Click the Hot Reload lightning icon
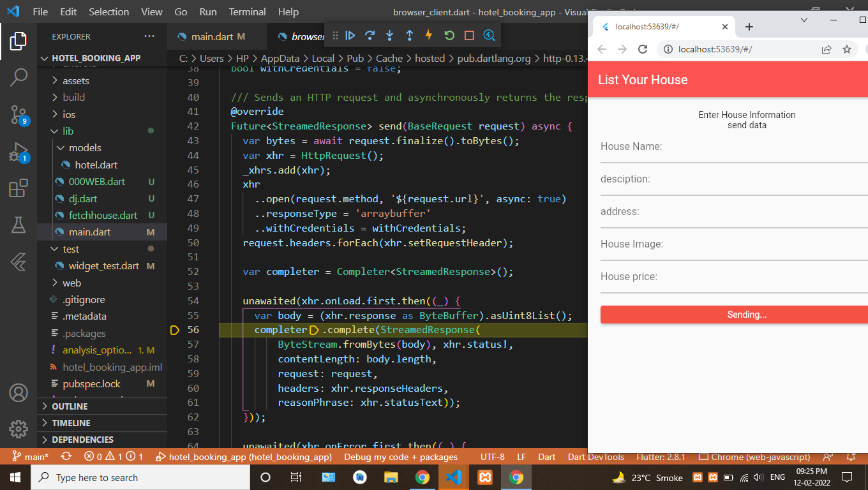This screenshot has height=490, width=868. tap(429, 36)
